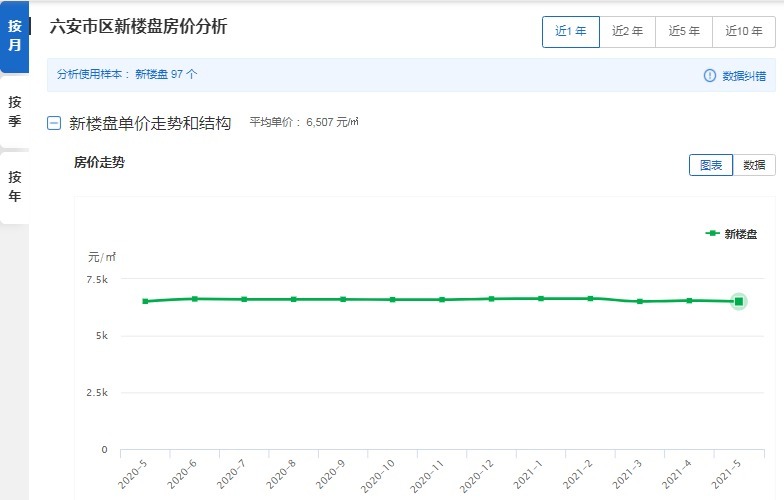The height and width of the screenshot is (500, 784).
Task: Click the 2020-12 data point
Action: 492,299
